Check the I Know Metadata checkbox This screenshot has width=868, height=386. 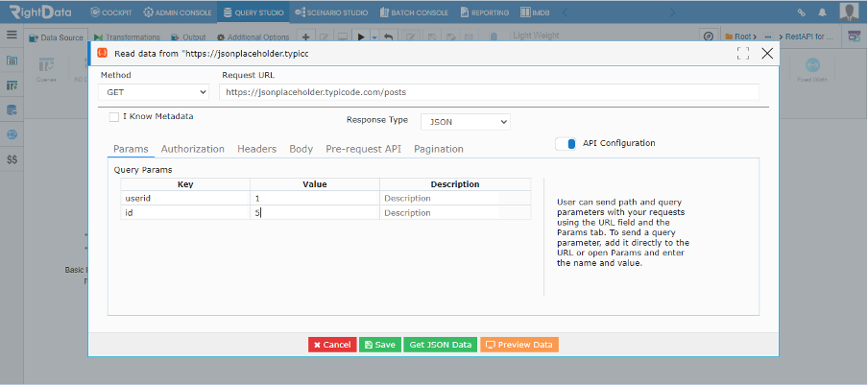[x=114, y=117]
